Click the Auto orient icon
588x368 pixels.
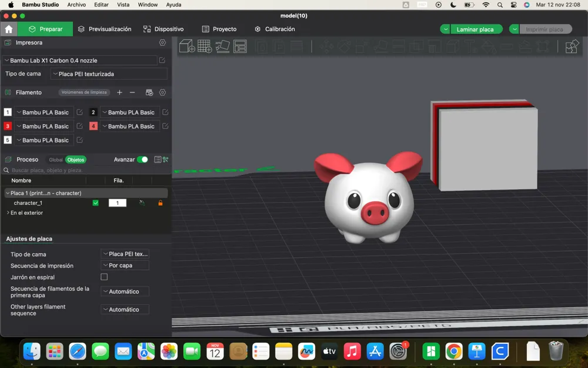point(222,46)
